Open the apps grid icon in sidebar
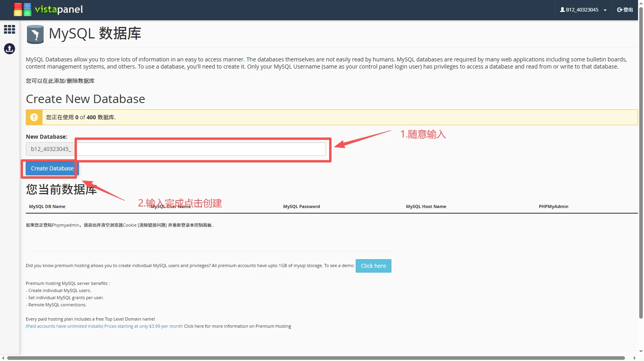This screenshot has height=361, width=644. pyautogui.click(x=10, y=29)
